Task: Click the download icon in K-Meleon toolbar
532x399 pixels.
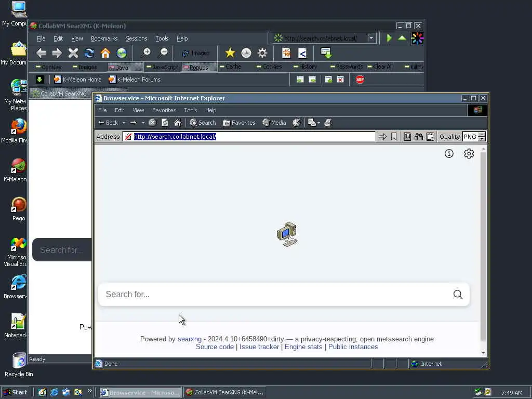Action: (326, 53)
